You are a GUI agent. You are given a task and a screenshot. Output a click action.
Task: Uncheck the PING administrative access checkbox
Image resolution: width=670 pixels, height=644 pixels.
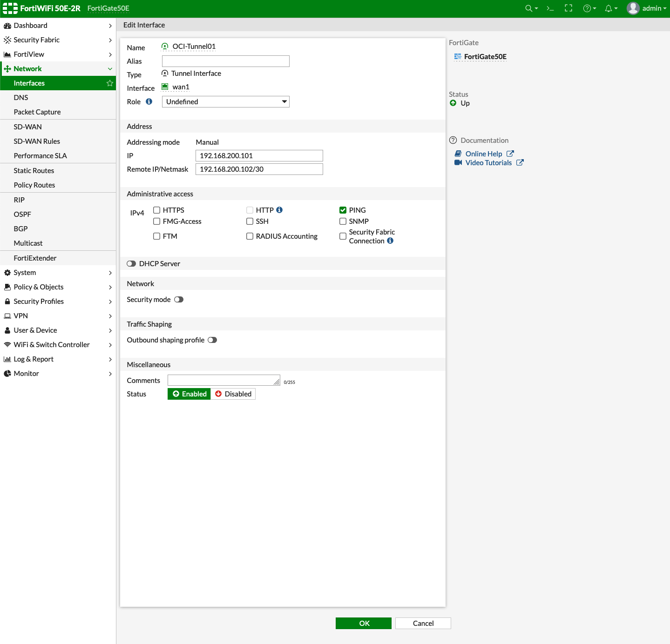(x=343, y=210)
